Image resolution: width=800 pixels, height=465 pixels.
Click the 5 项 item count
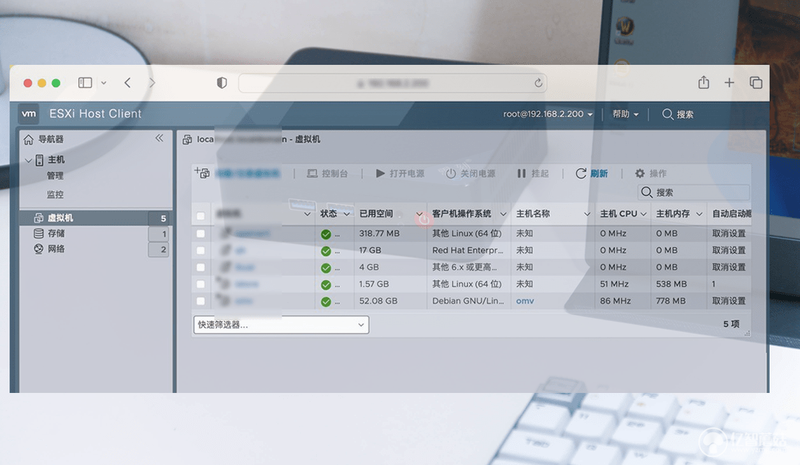pos(731,324)
